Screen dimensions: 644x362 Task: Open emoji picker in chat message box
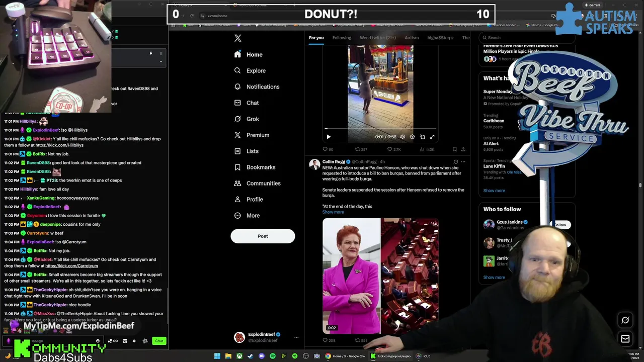click(98, 341)
